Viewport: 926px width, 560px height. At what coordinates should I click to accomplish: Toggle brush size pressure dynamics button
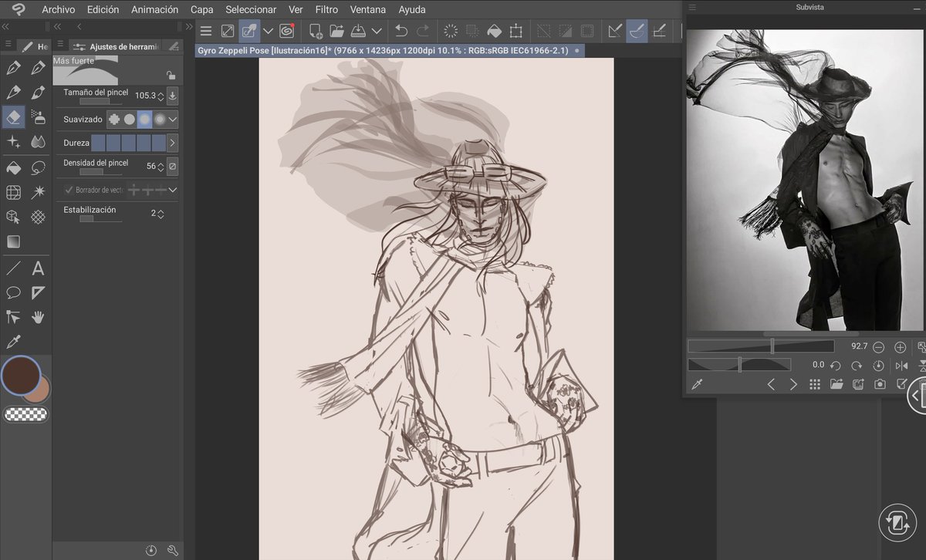tap(172, 96)
